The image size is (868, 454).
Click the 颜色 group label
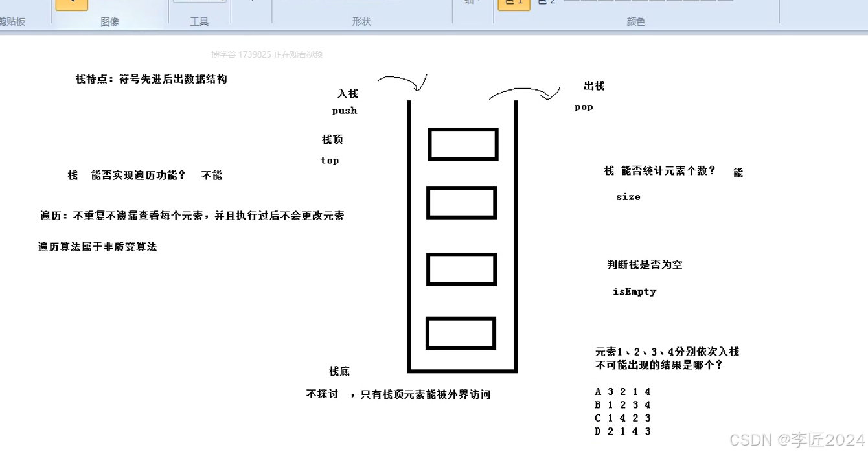[x=636, y=21]
